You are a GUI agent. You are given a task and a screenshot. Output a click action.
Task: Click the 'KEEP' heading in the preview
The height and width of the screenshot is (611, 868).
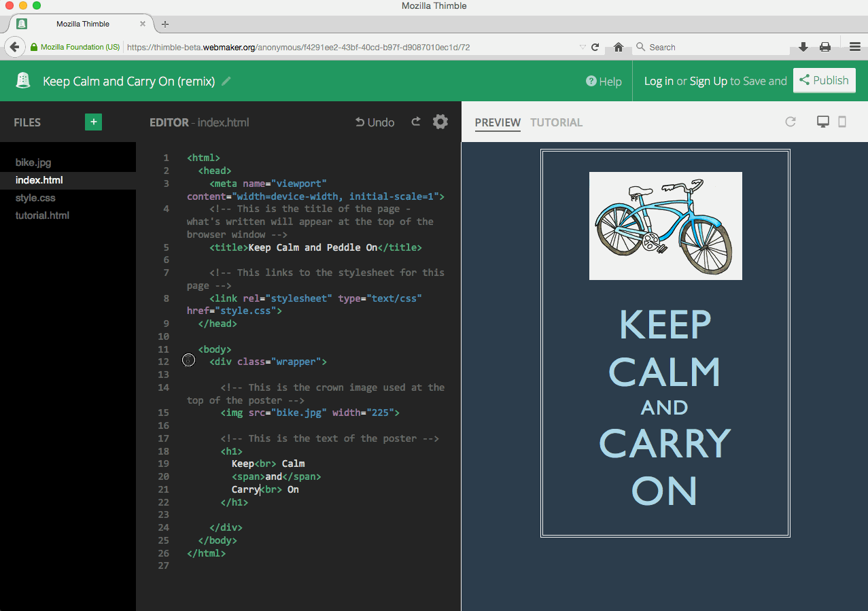tap(665, 324)
